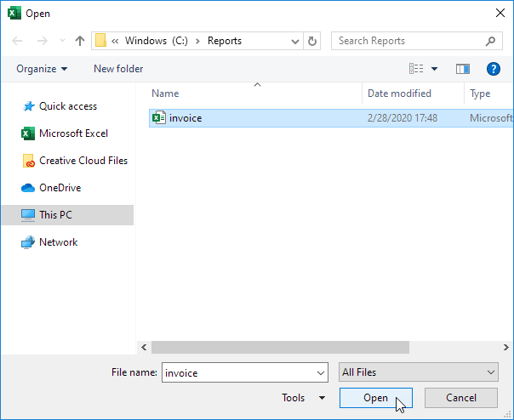Open the address bar history dropdown
The height and width of the screenshot is (420, 514).
[294, 41]
